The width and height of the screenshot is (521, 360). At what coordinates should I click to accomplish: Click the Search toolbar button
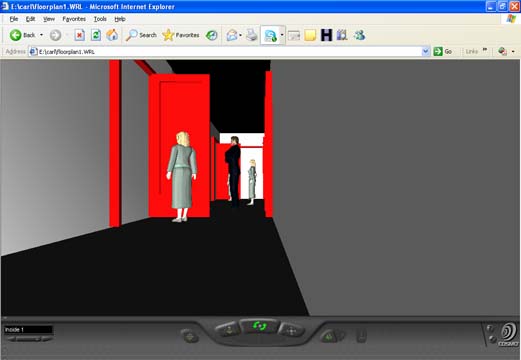141,35
